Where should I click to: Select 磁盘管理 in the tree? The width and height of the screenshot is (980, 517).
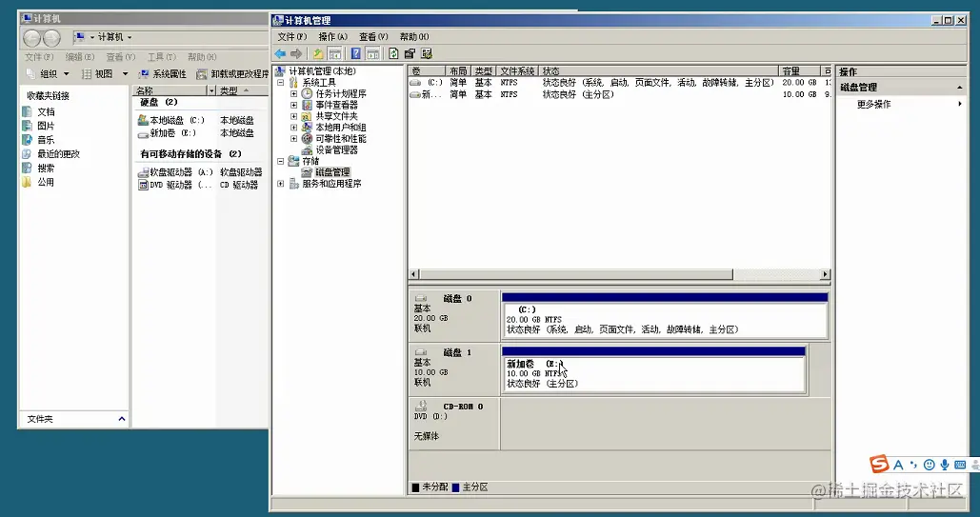332,172
